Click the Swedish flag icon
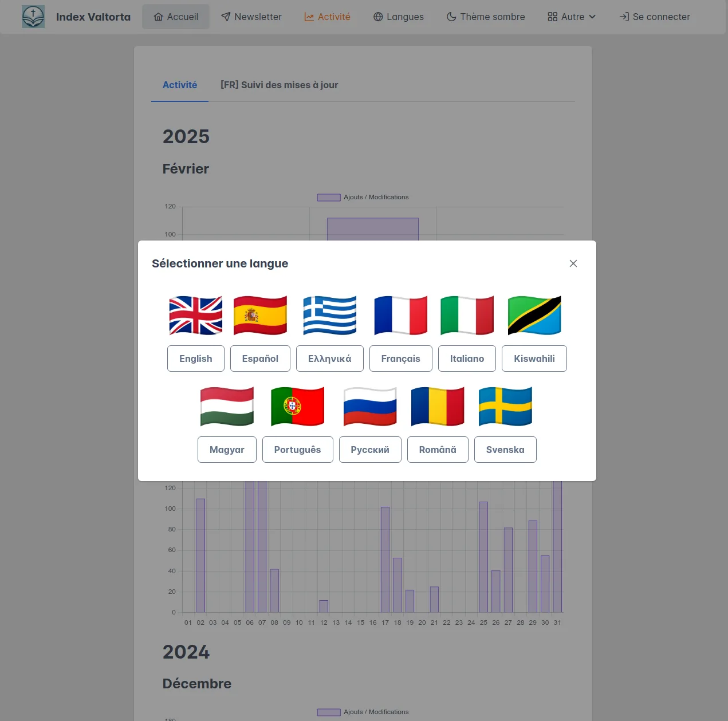 505,407
